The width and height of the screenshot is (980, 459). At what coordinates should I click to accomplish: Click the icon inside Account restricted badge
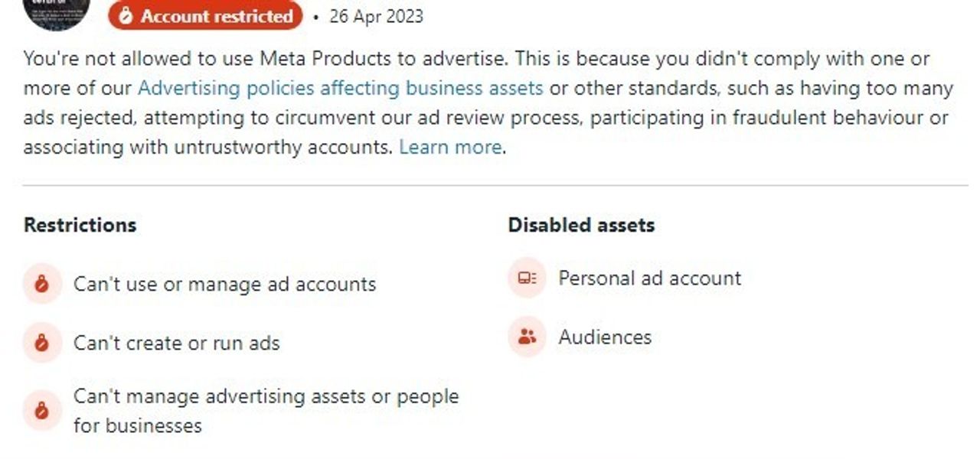(126, 16)
